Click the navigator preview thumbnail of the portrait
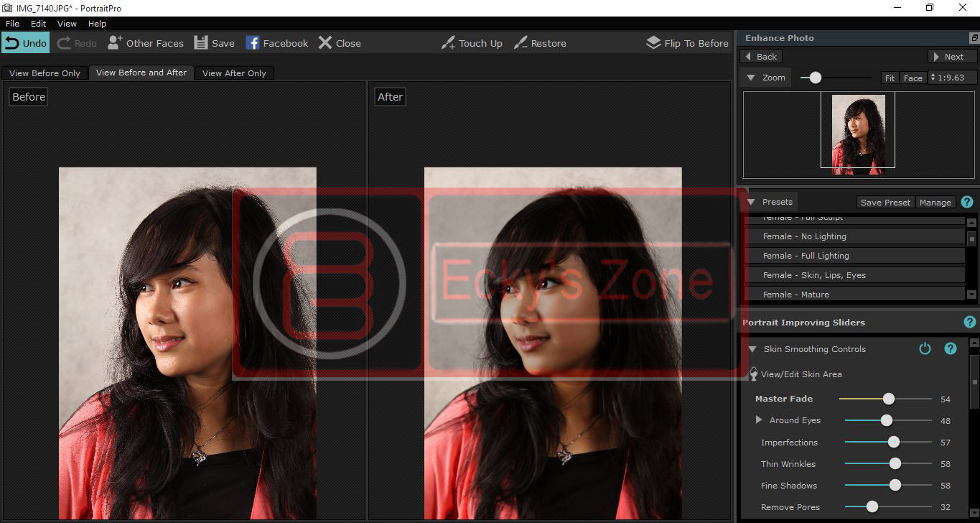This screenshot has height=523, width=980. [858, 135]
